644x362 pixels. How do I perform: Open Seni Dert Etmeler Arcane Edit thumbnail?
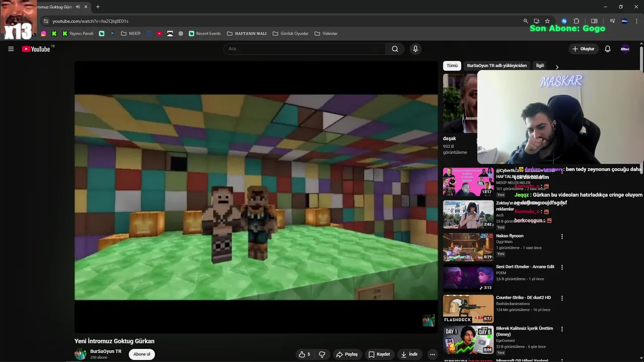[468, 278]
